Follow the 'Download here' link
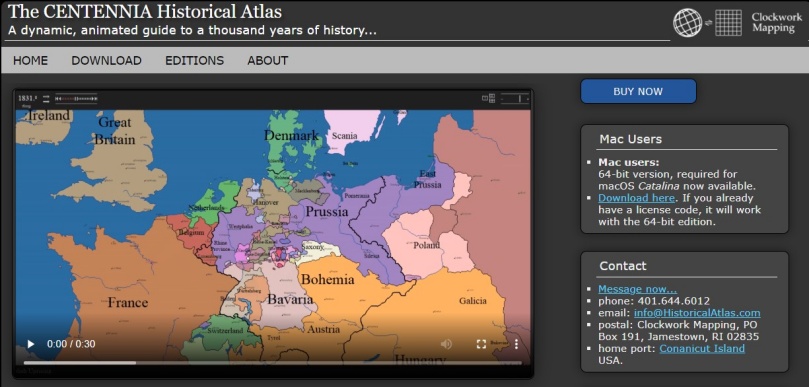This screenshot has height=387, width=809. point(636,198)
